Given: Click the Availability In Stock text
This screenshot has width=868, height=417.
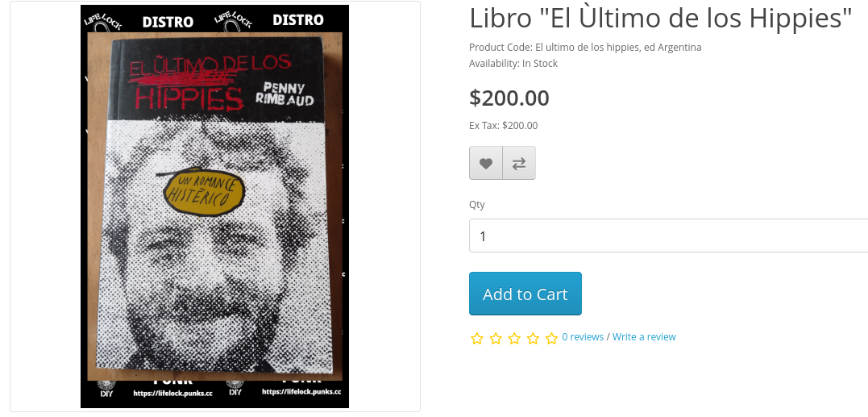Looking at the screenshot, I should coord(513,63).
